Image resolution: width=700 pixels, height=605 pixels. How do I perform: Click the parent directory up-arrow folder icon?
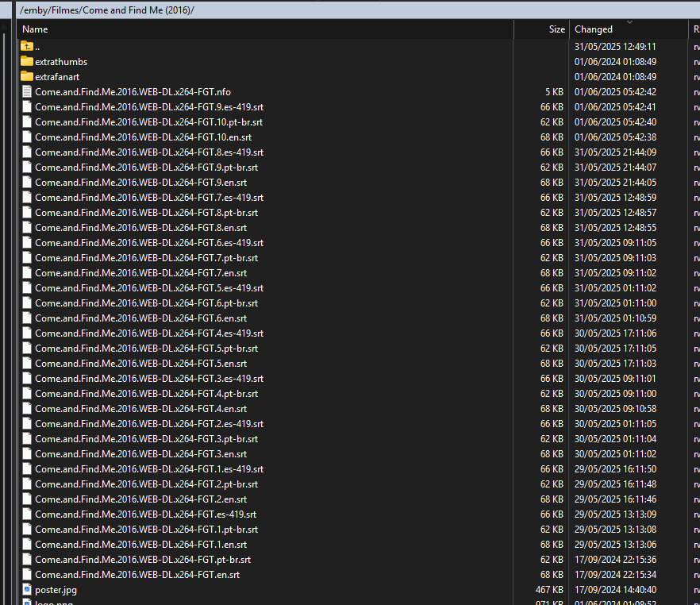click(x=27, y=46)
